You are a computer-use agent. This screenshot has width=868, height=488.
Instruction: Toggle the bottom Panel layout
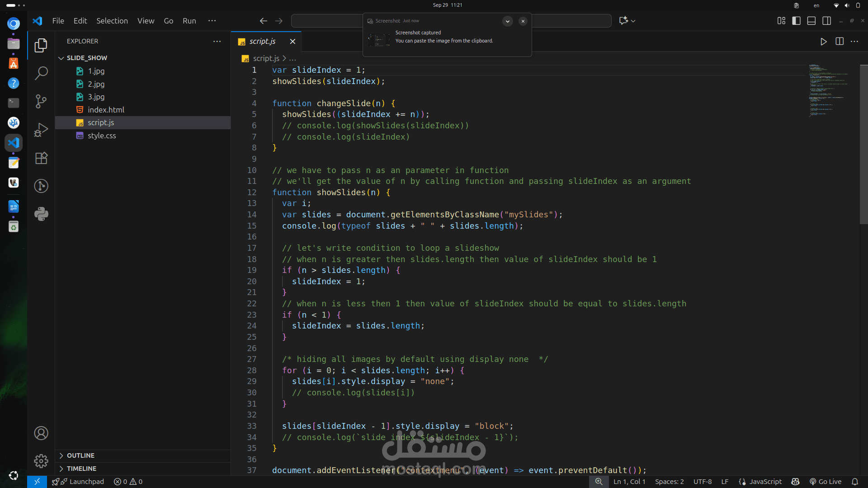click(811, 21)
